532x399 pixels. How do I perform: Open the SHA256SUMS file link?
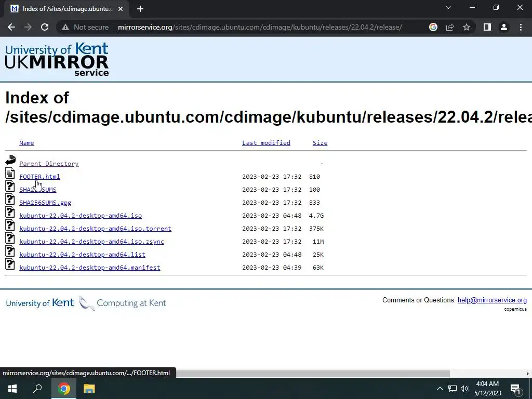coord(37,190)
